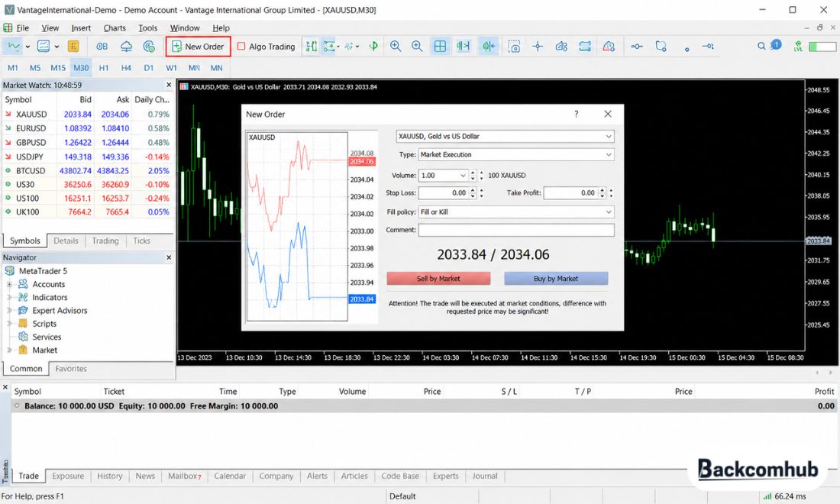Expand the Accounts tree node

pyautogui.click(x=9, y=284)
